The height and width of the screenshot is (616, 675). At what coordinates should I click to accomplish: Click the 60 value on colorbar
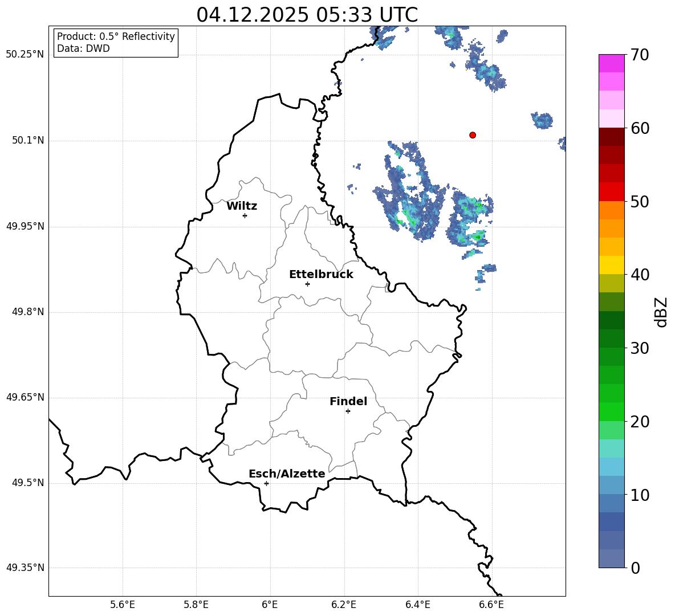(640, 128)
